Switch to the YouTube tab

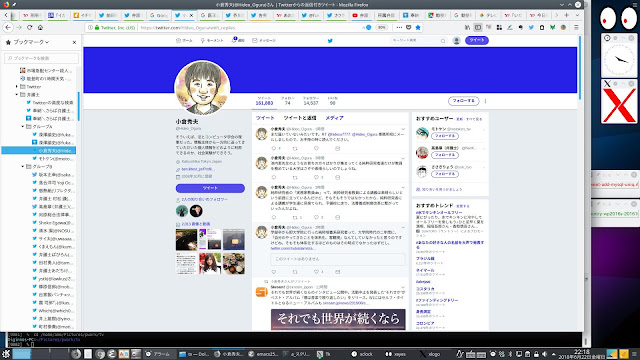coord(360,15)
